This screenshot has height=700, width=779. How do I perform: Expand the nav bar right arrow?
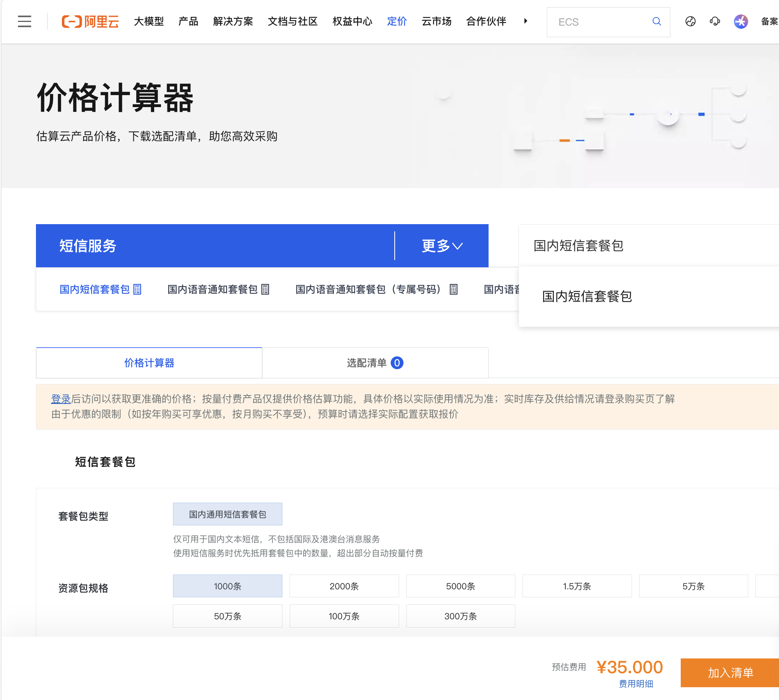tap(526, 21)
